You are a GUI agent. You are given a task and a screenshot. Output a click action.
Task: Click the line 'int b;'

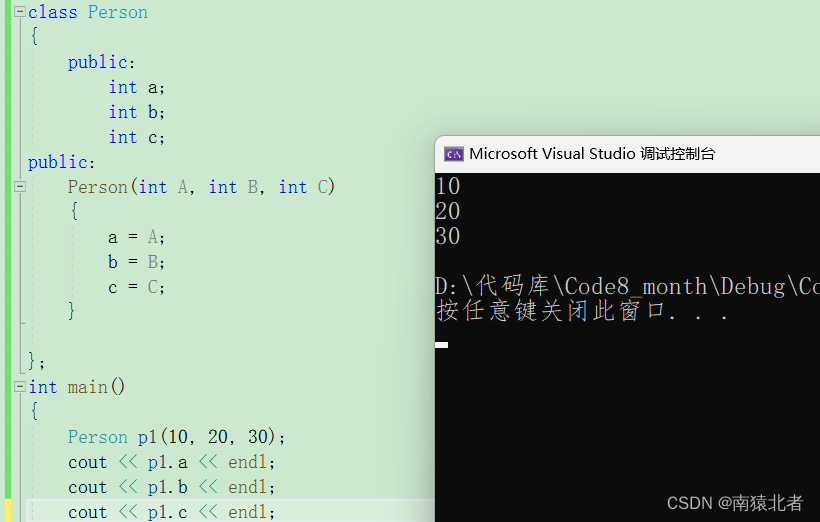point(136,112)
